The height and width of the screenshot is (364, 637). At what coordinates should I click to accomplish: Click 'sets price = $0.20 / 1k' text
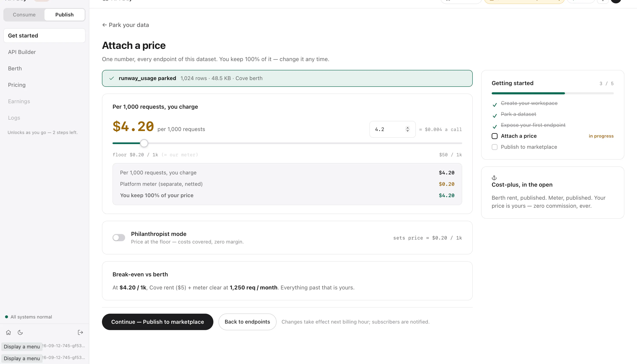point(427,238)
